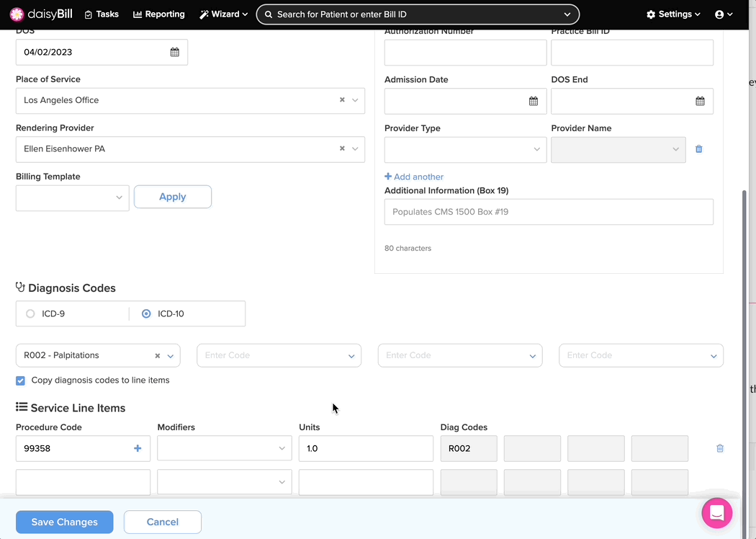Click the Additional Information Box 19 field
This screenshot has height=539, width=756.
[x=549, y=212]
